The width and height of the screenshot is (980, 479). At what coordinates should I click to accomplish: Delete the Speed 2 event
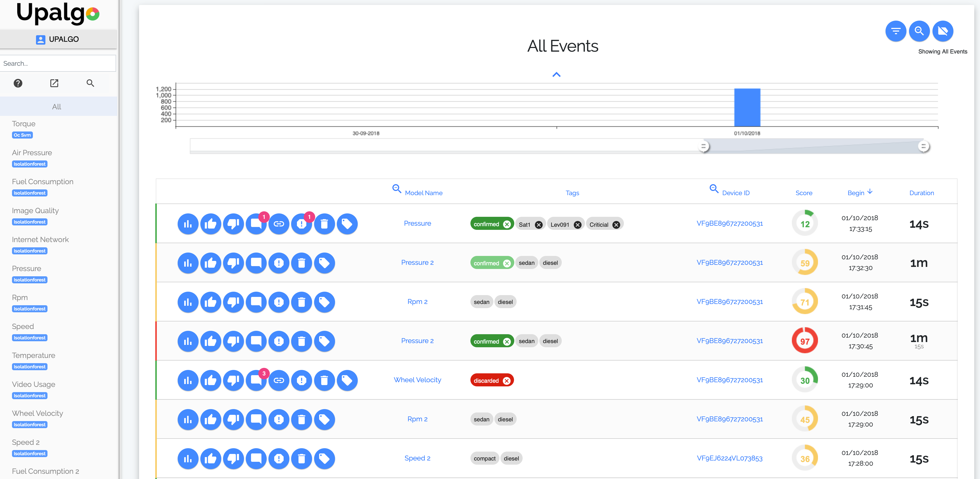pos(302,458)
